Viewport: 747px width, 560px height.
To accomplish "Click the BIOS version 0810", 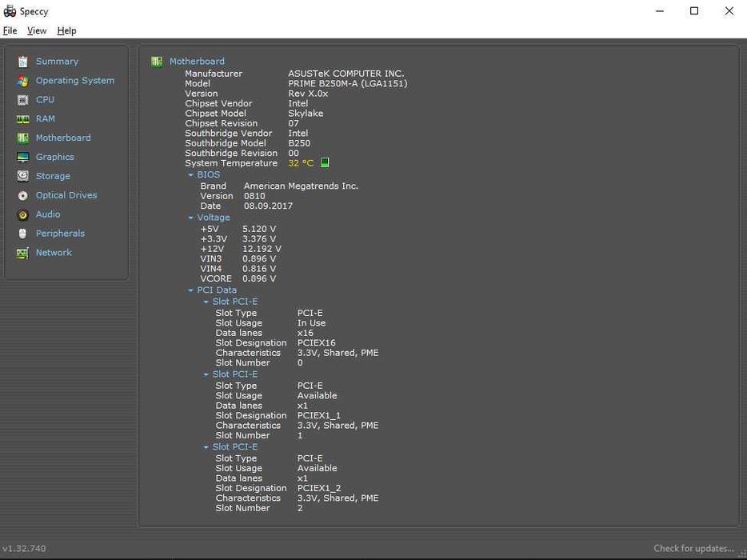I will click(254, 196).
